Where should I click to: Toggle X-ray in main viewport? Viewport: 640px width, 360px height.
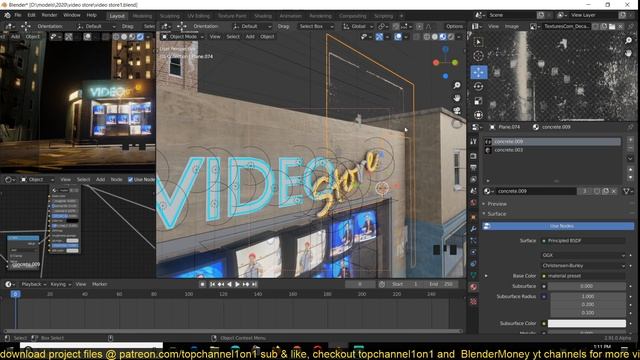[x=416, y=37]
